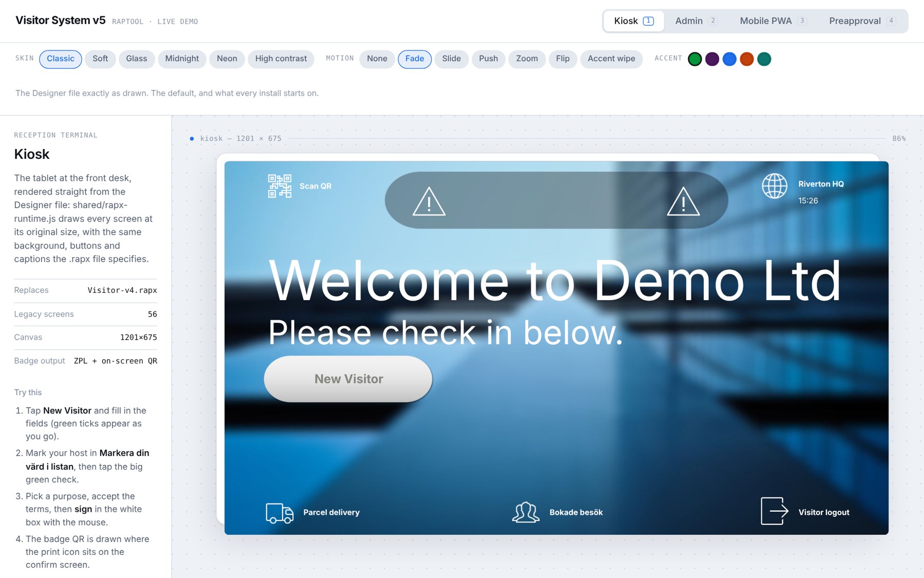Screen dimensions: 924x578
Task: Select Fade motion option
Action: click(x=414, y=59)
